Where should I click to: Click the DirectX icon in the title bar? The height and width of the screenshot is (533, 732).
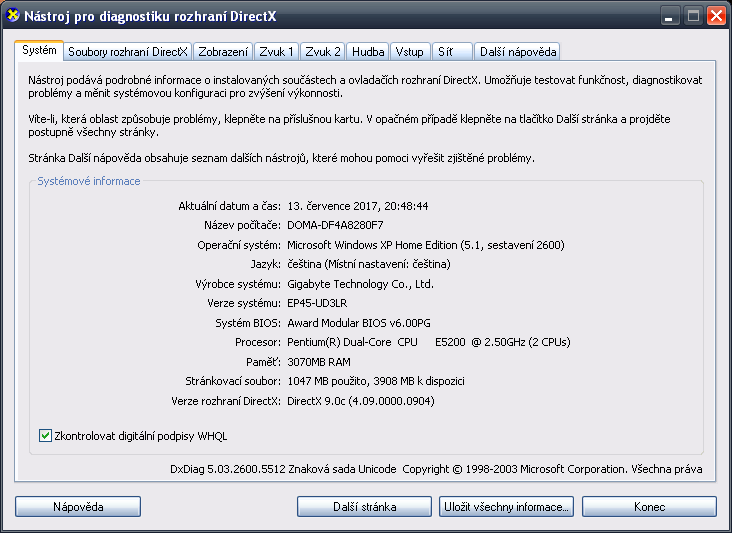(x=13, y=15)
